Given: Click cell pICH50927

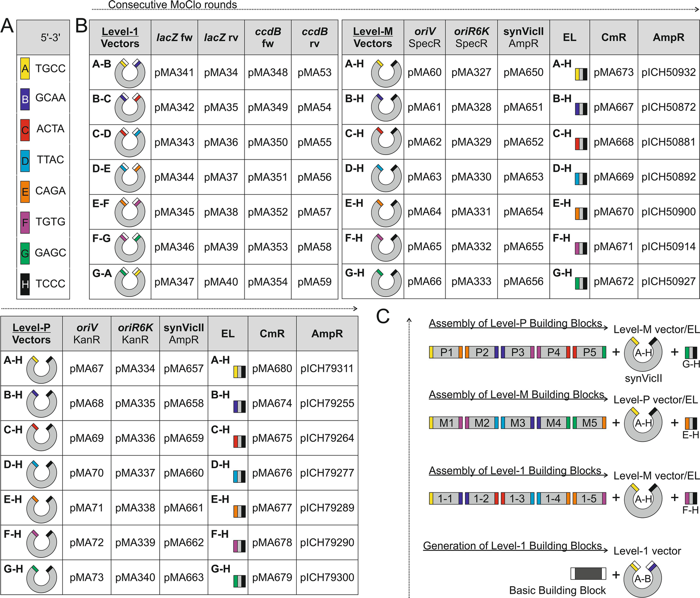Looking at the screenshot, I should point(669,281).
